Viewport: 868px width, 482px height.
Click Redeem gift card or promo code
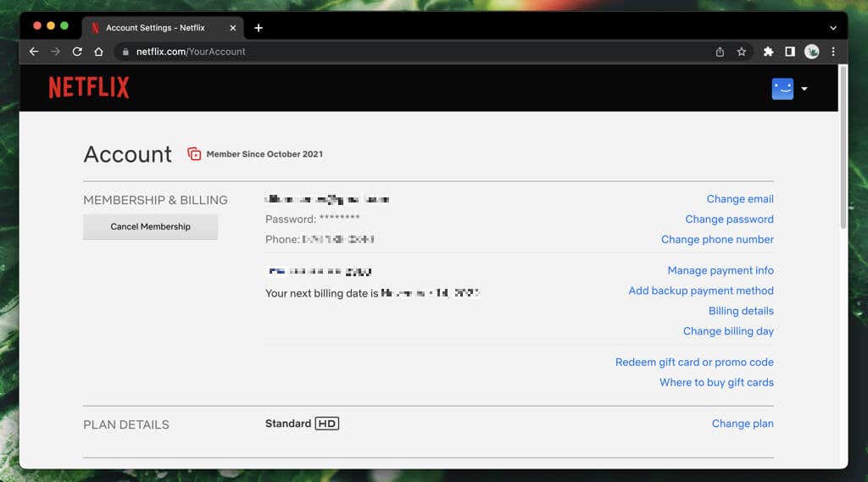pos(694,363)
